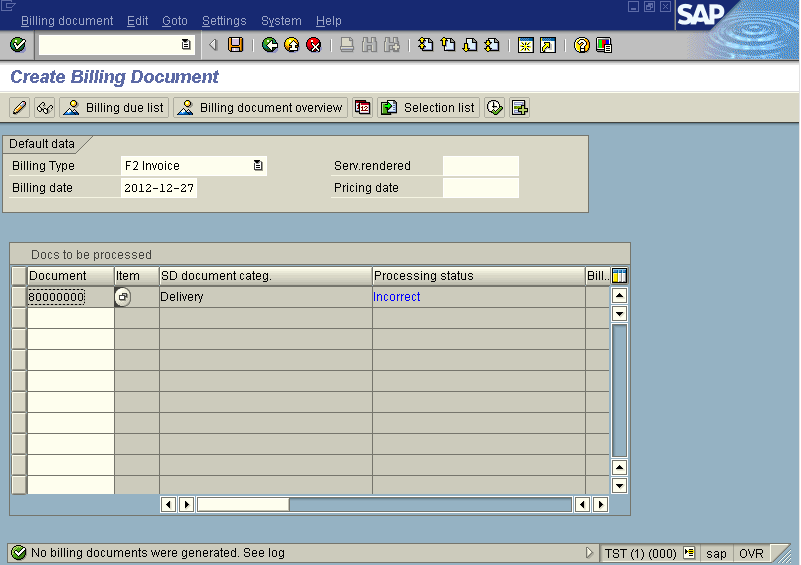Open the Billing Type dropdown

click(x=258, y=166)
